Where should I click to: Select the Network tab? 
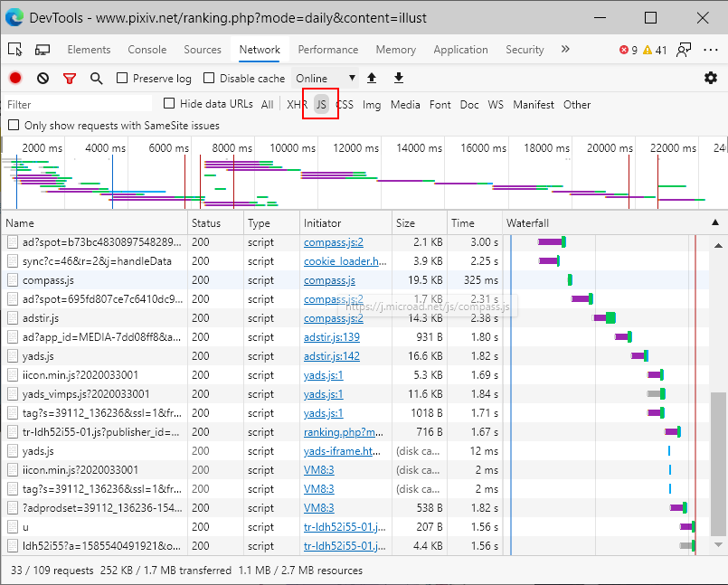(x=260, y=50)
